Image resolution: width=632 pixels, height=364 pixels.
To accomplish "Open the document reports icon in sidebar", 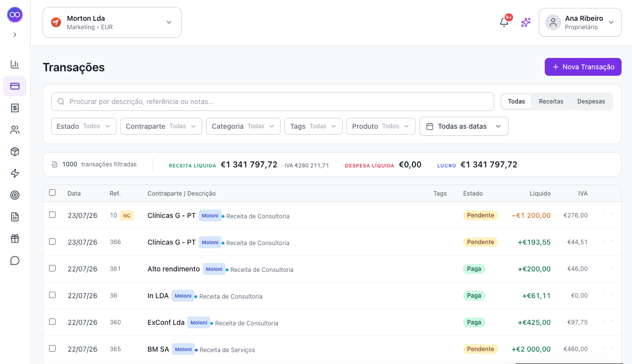I will 15,217.
